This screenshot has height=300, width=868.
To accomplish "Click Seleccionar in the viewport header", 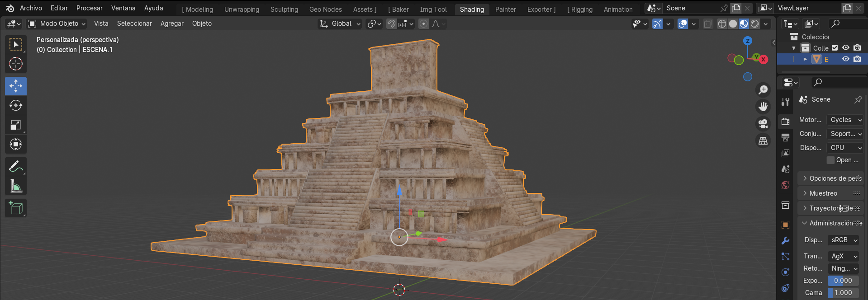I will click(134, 23).
